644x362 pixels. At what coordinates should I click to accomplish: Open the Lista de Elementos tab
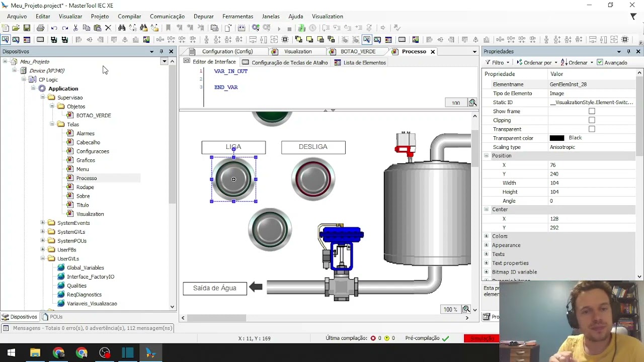360,62
